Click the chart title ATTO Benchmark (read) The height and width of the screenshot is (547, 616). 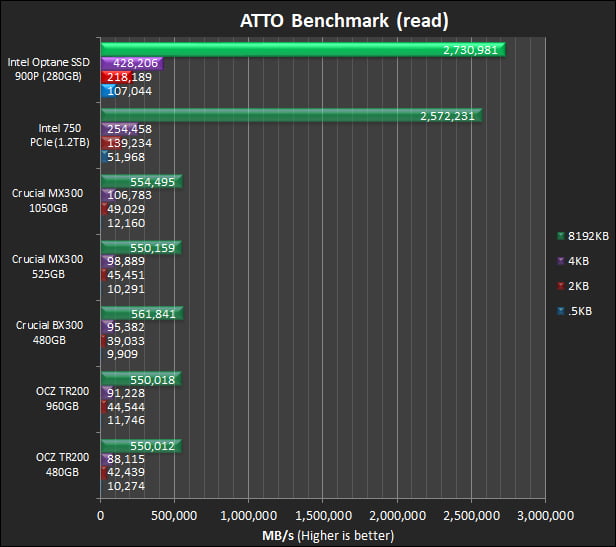click(344, 21)
